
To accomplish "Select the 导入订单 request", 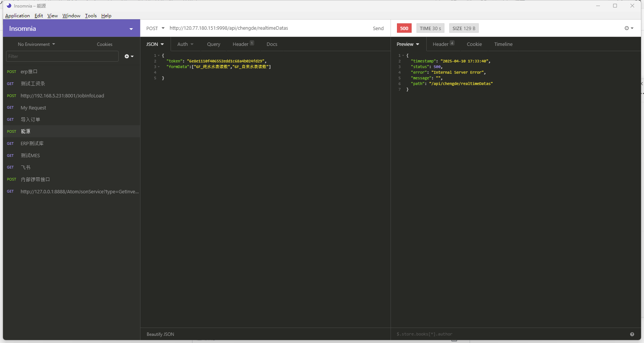I will (x=72, y=120).
